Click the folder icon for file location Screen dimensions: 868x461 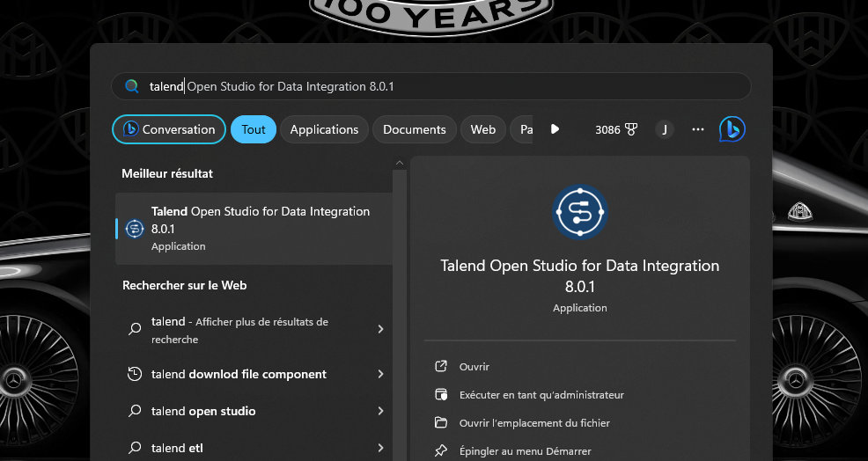click(441, 423)
